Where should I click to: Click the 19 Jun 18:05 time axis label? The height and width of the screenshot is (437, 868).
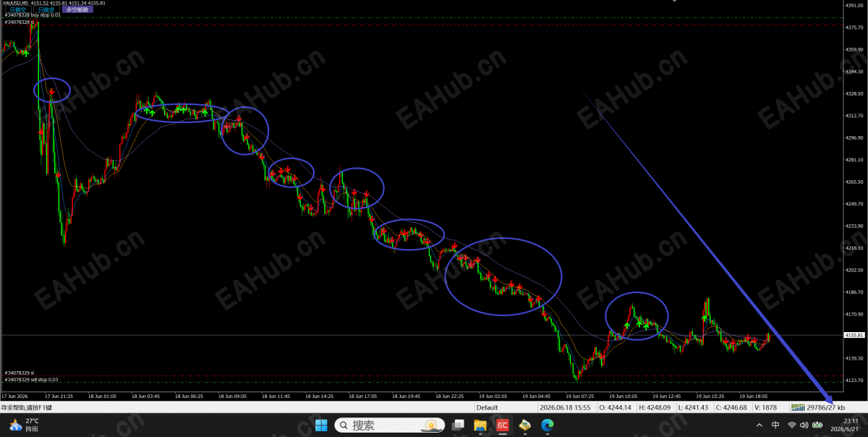(754, 396)
